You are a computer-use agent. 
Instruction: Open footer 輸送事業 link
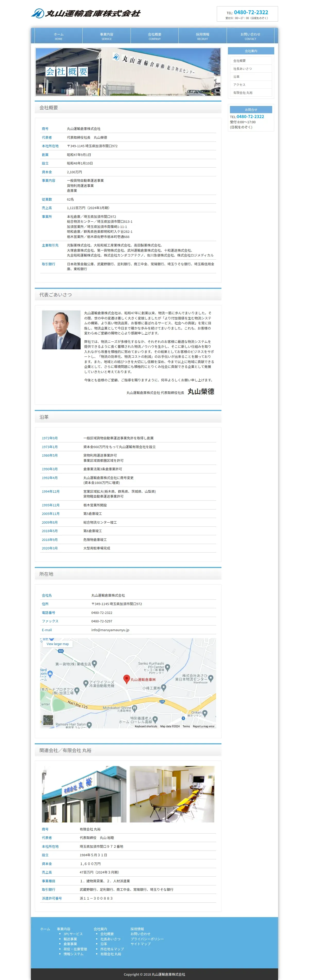coord(70,939)
